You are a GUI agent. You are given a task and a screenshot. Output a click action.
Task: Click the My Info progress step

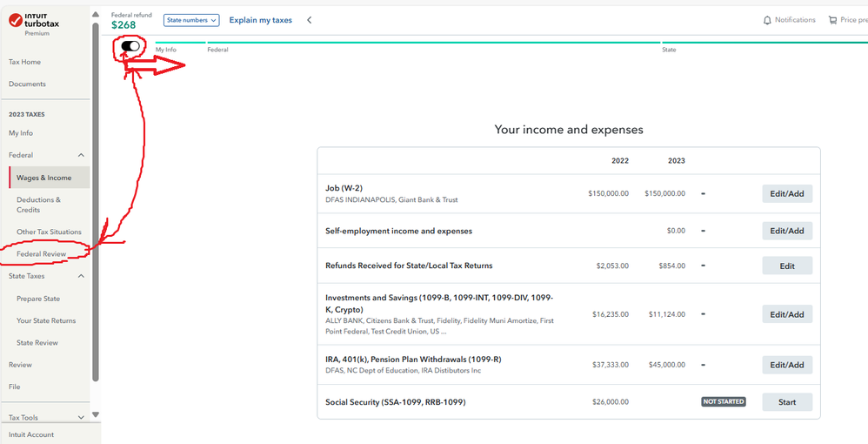click(x=165, y=50)
